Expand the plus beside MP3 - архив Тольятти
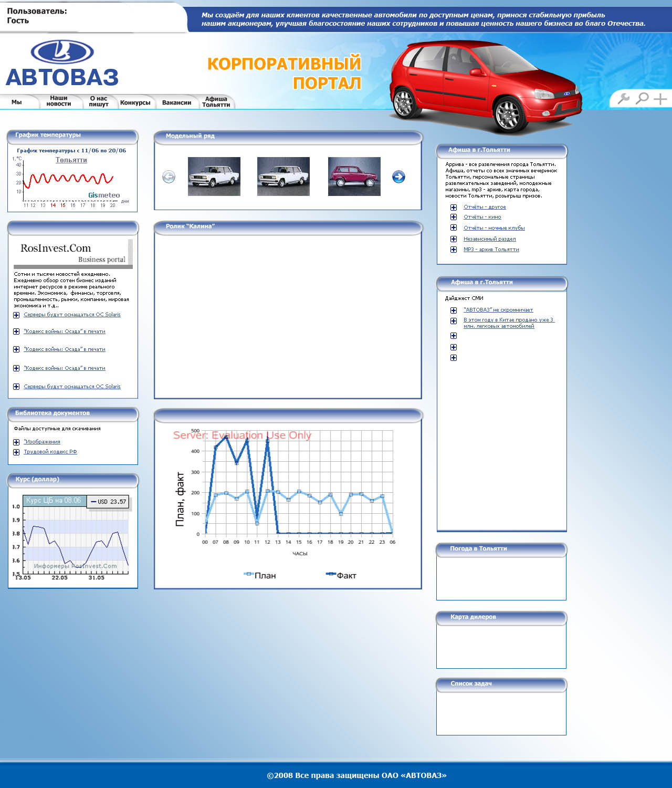This screenshot has height=788, width=672. tap(454, 250)
